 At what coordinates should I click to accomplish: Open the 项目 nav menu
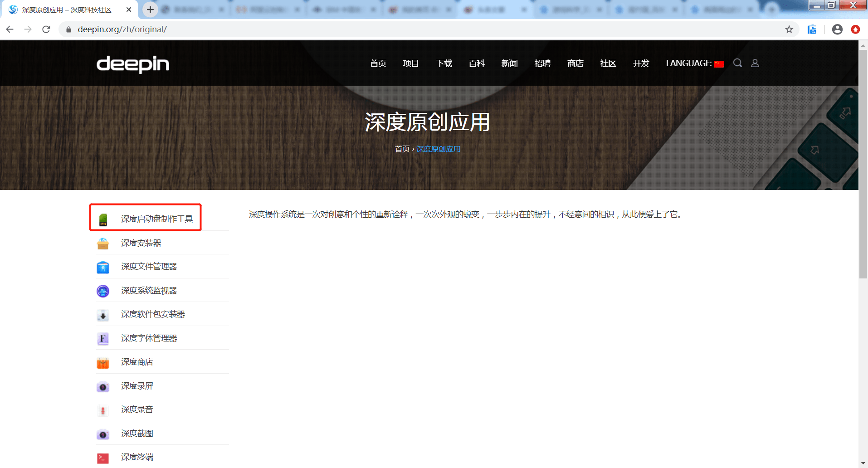coord(411,63)
